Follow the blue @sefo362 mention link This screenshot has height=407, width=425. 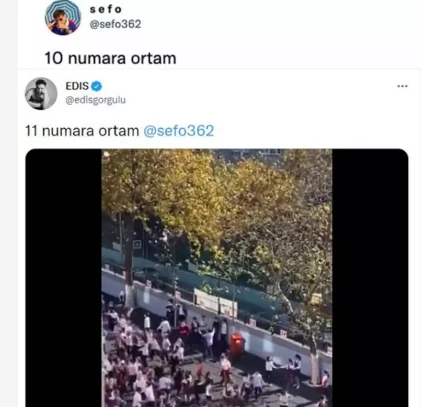pos(178,131)
